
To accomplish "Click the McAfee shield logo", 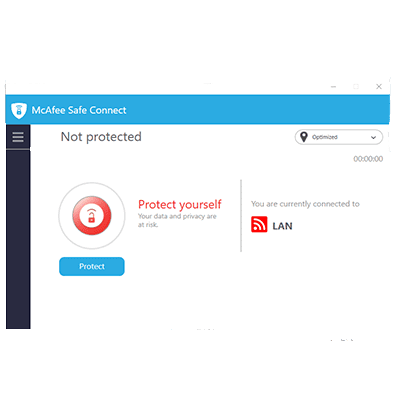I will (x=19, y=110).
